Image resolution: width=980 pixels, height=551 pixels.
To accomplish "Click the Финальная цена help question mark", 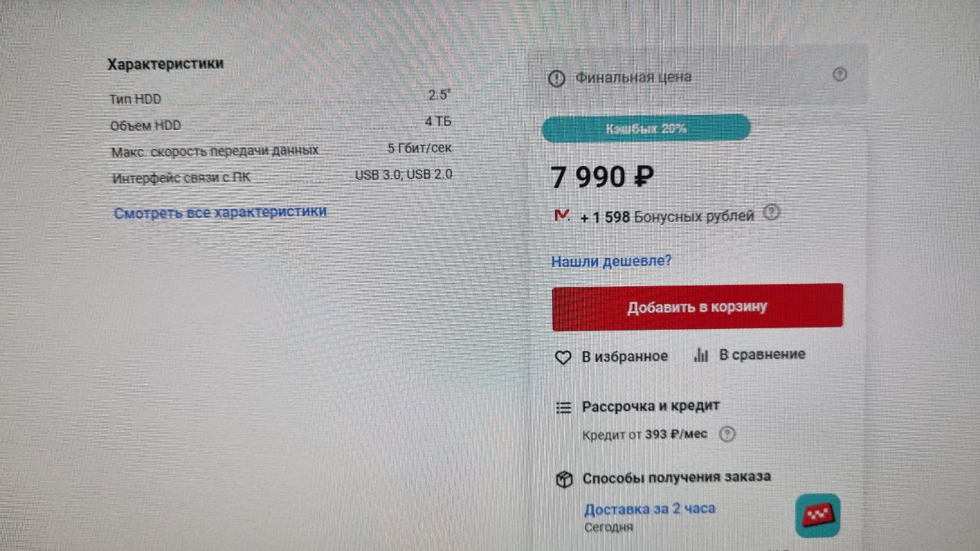I will [x=840, y=74].
